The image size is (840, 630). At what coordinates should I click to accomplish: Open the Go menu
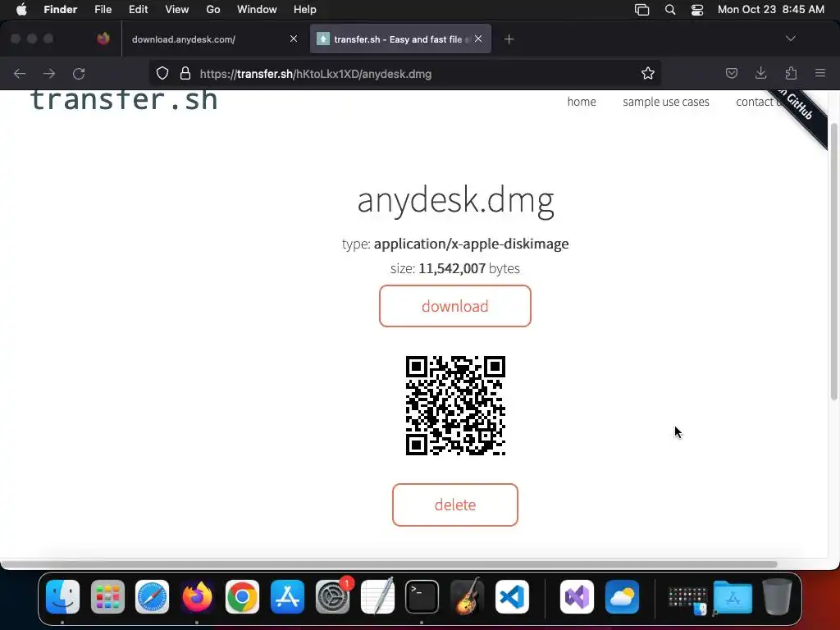pos(213,10)
